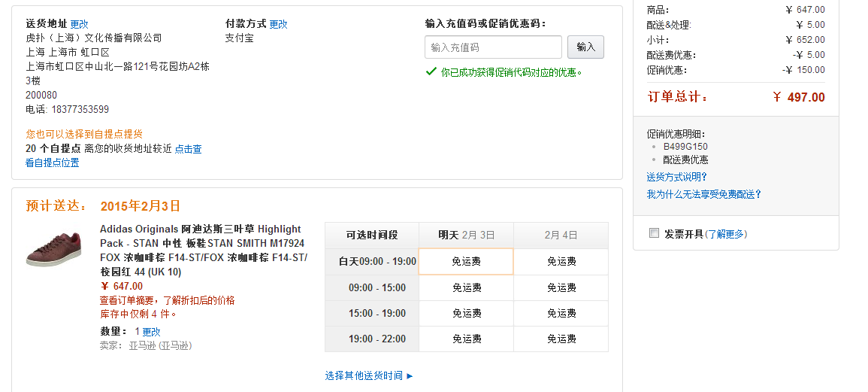
Task: Select 15:00 - 19:00 slot for 2月3日
Action: (x=466, y=313)
